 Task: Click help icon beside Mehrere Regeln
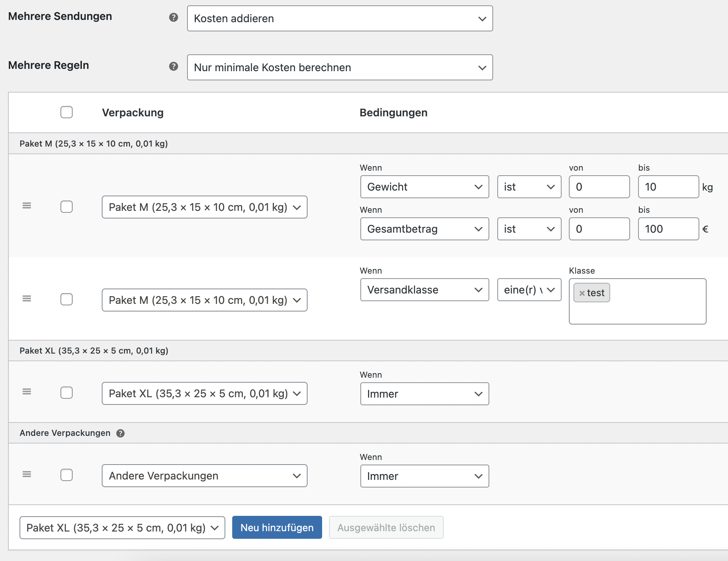173,66
